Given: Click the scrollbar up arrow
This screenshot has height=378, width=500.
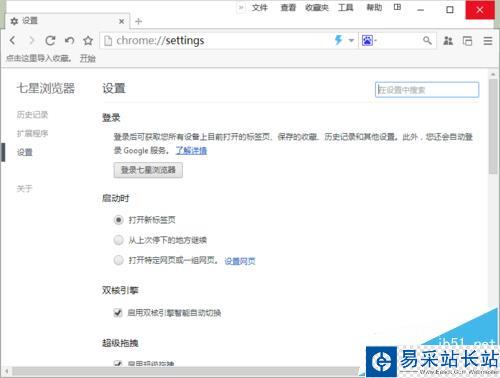Looking at the screenshot, I should (x=493, y=73).
